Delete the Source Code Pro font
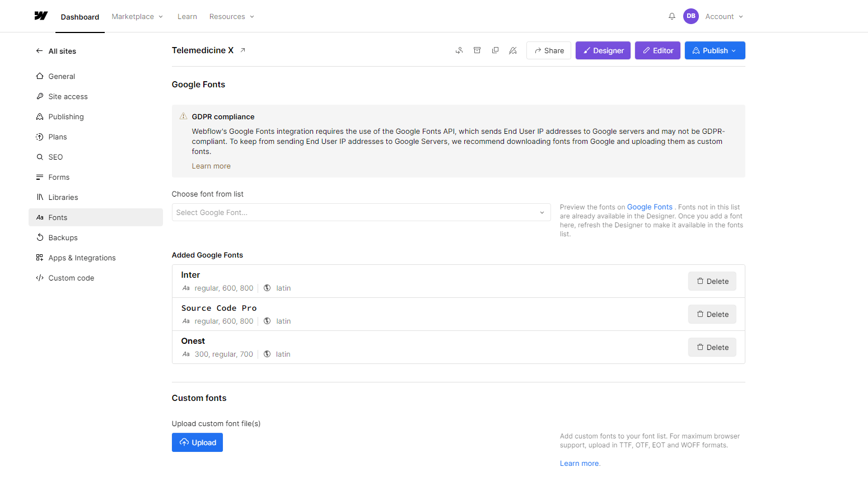The height and width of the screenshot is (481, 868). point(712,314)
